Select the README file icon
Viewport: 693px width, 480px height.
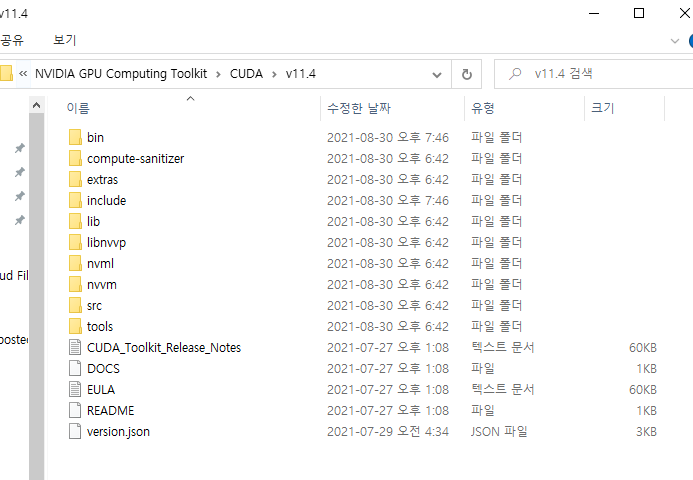click(75, 410)
